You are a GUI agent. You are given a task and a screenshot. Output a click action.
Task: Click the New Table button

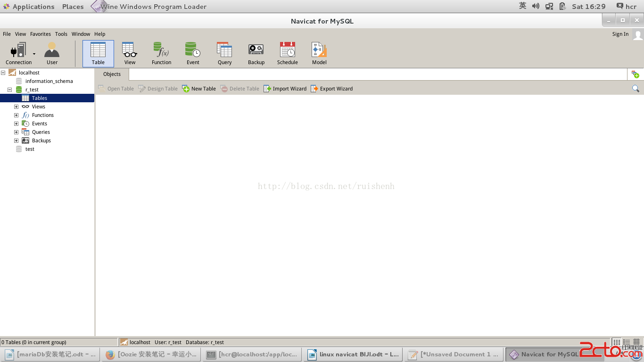click(x=199, y=89)
